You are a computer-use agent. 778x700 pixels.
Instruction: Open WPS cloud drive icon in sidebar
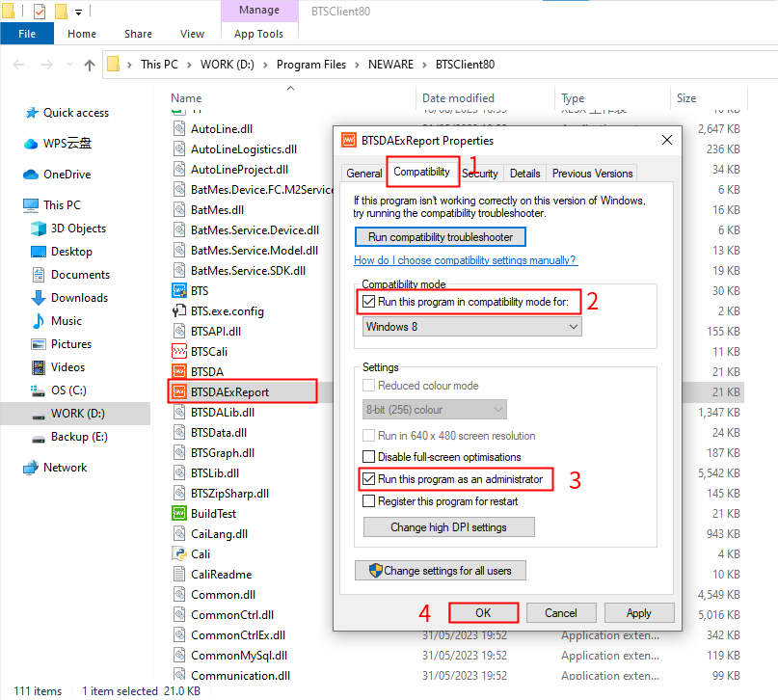pos(31,144)
